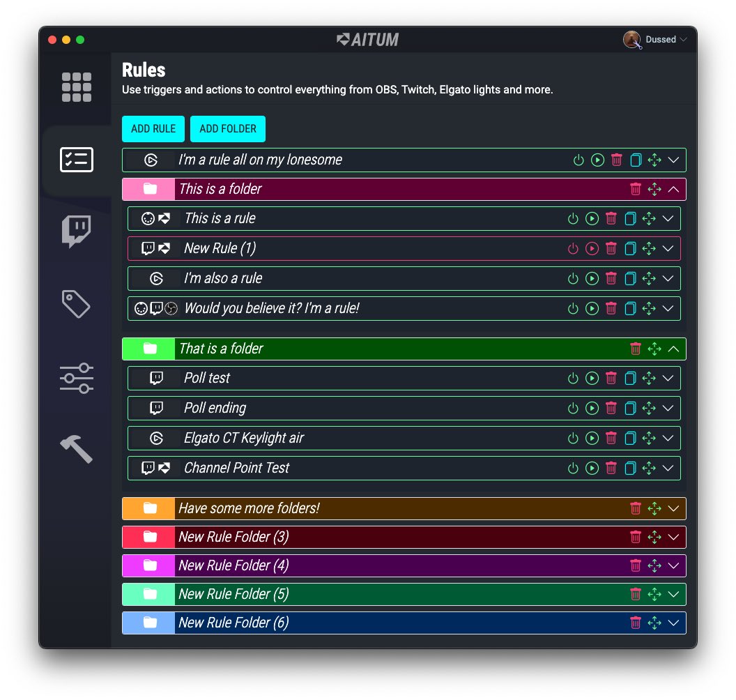Open the tools hammer icon in sidebar
This screenshot has height=700, width=736.
(76, 449)
